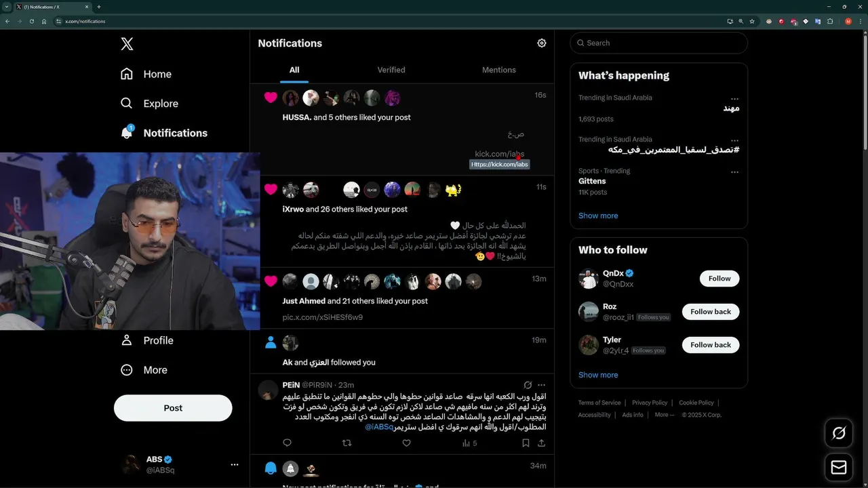The height and width of the screenshot is (488, 868).
Task: Open Explore from the sidebar
Action: point(150,103)
